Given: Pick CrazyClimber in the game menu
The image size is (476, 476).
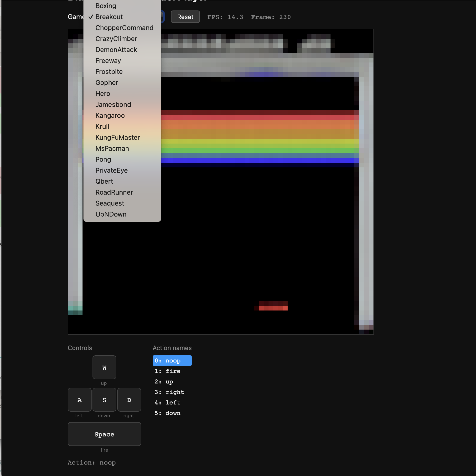Looking at the screenshot, I should tap(122, 39).
